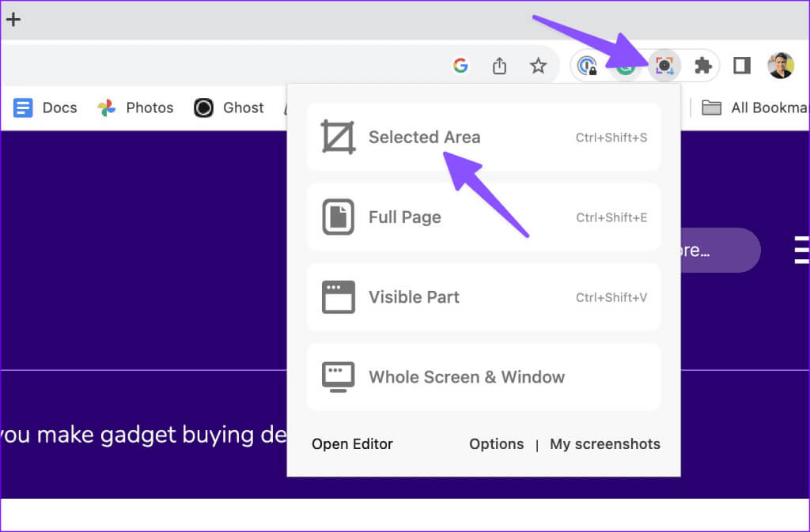Screen dimensions: 810x532
Task: Click the Ctrl+Shift+E shortcut label
Action: pos(611,217)
